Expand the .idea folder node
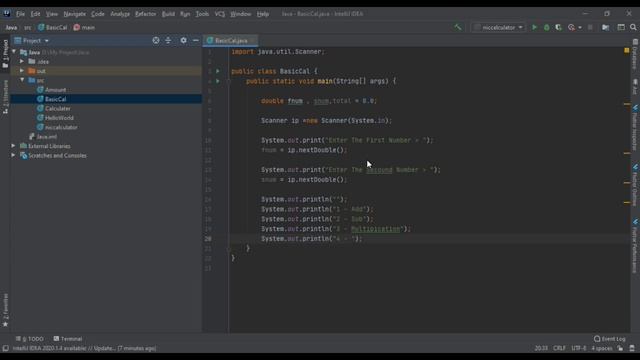The height and width of the screenshot is (360, 640). [x=22, y=61]
